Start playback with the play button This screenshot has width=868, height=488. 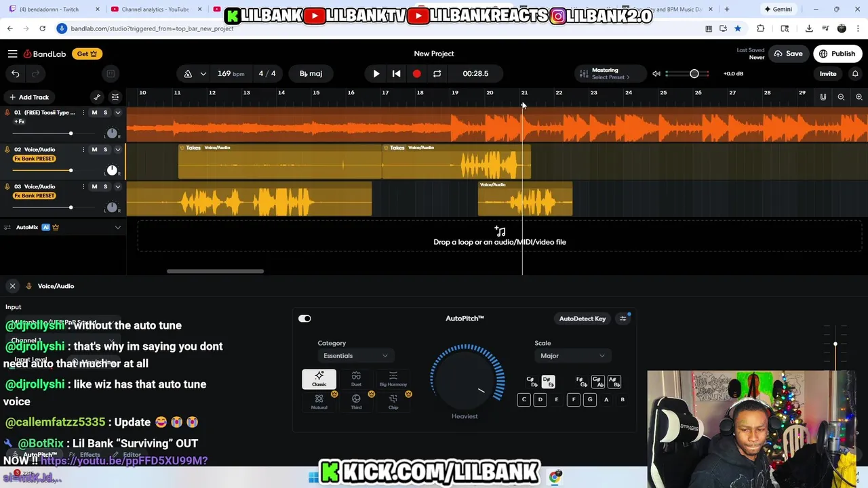tap(376, 73)
